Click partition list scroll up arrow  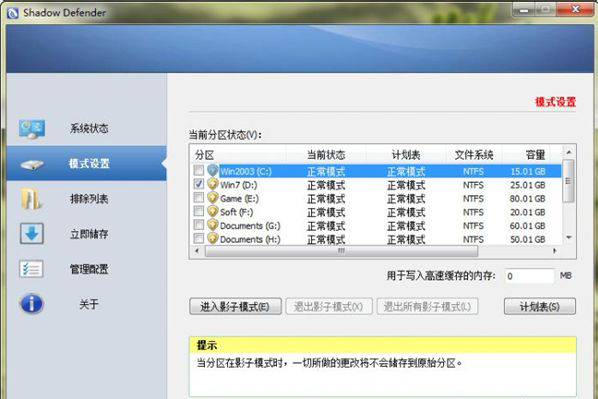[569, 152]
